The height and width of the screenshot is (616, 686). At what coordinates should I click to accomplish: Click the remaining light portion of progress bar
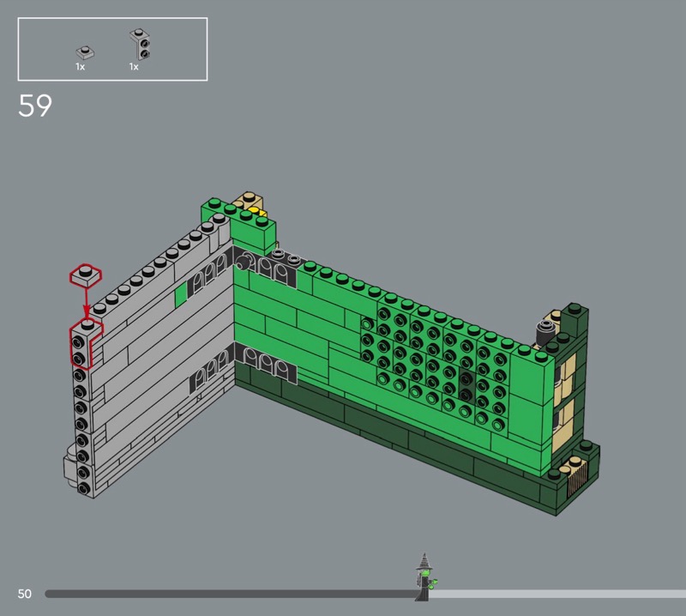(x=557, y=594)
